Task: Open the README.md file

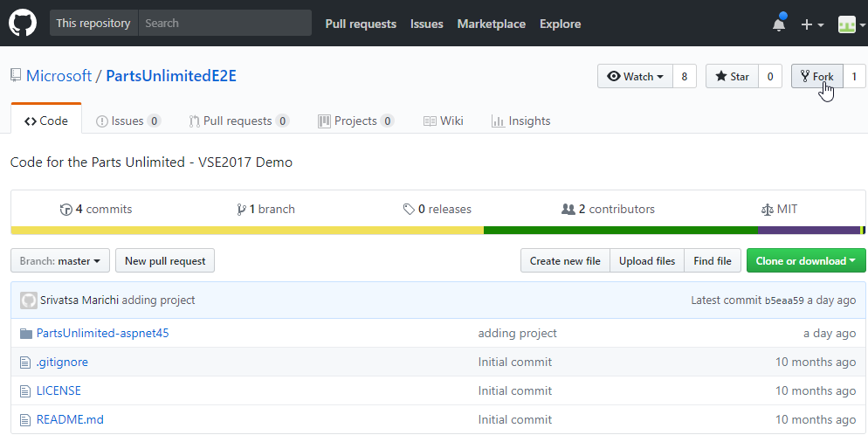Action: (70, 420)
